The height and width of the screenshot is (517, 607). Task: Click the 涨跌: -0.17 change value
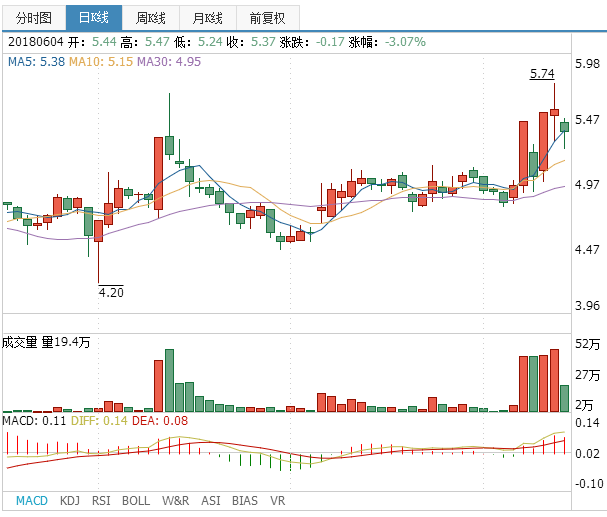tap(312, 41)
